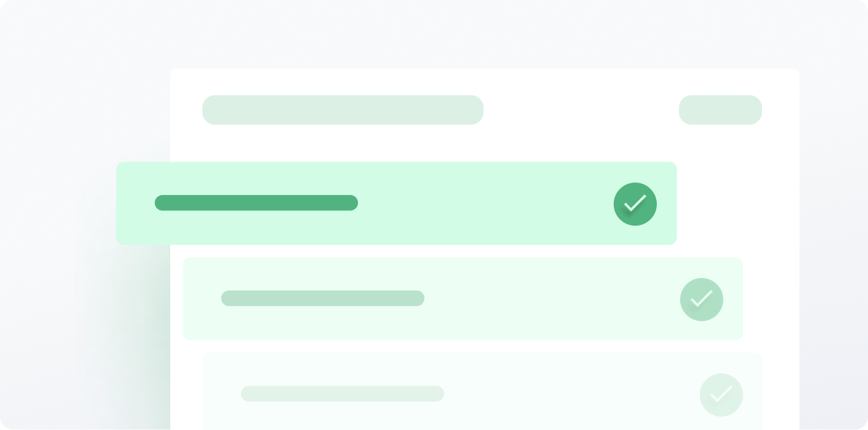Screen dimensions: 868x430
Task: Toggle the faintest checkmark in bottom row
Action: [721, 395]
